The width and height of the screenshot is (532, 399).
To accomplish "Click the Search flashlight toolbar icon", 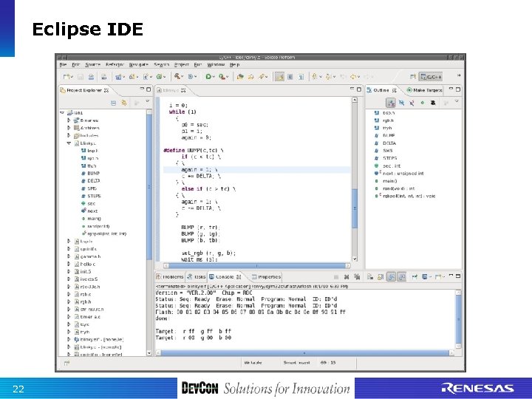I will (262, 77).
